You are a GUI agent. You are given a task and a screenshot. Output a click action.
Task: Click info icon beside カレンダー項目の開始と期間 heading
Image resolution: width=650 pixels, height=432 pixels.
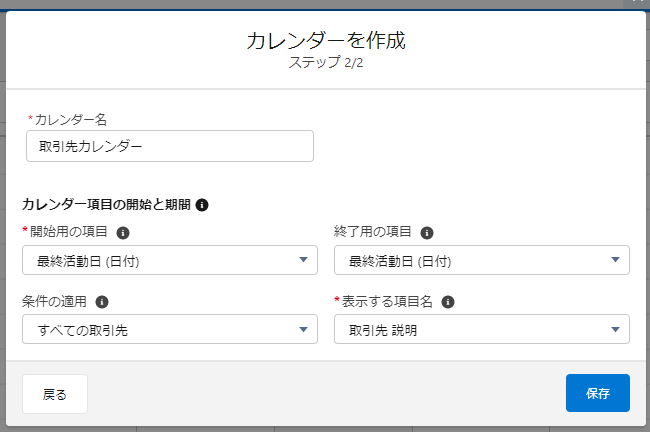pos(202,205)
